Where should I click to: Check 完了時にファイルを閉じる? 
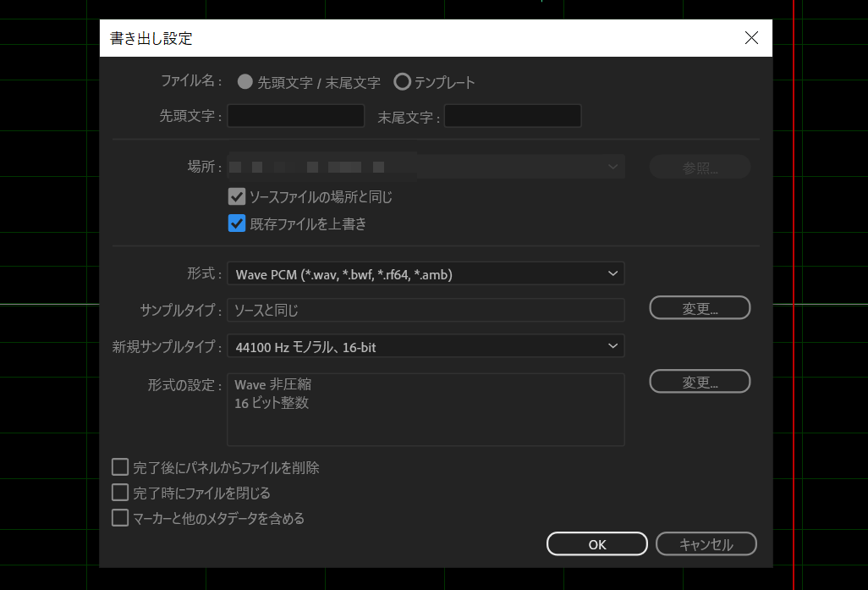click(x=119, y=492)
